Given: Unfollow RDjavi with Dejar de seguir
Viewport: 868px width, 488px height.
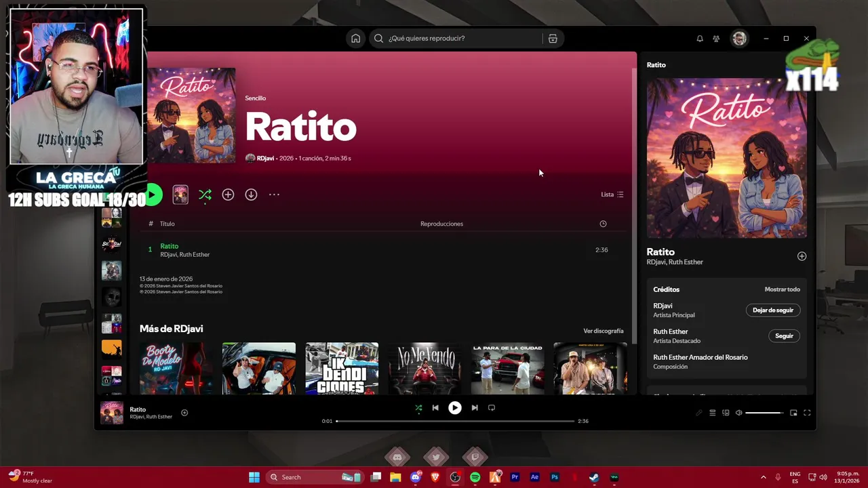Looking at the screenshot, I should point(773,310).
